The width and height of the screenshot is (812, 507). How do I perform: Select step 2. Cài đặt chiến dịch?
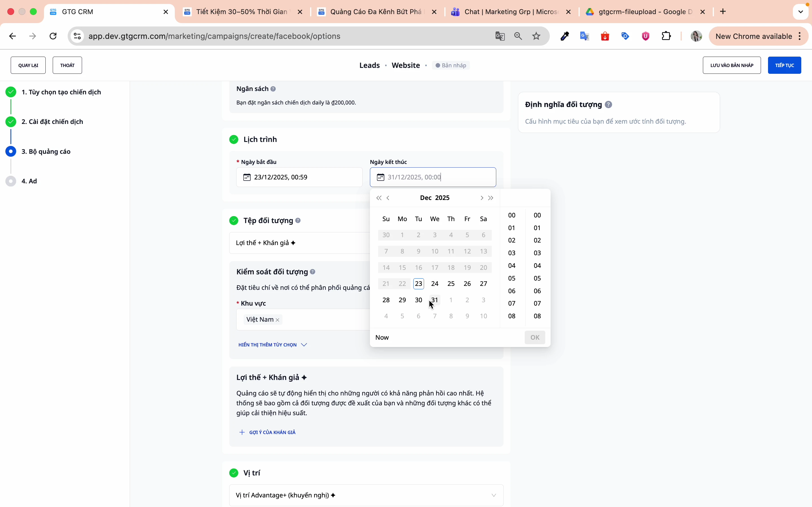(x=52, y=122)
